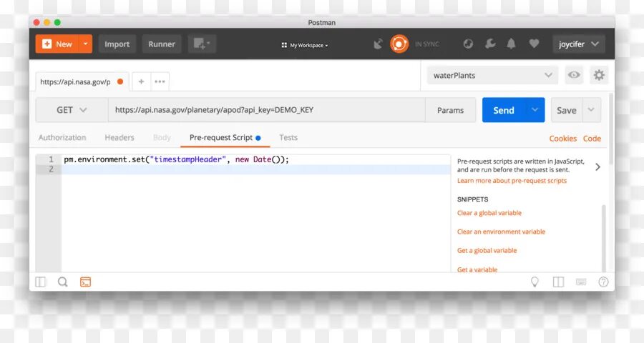Open keyboard shortcuts icon

[x=581, y=282]
